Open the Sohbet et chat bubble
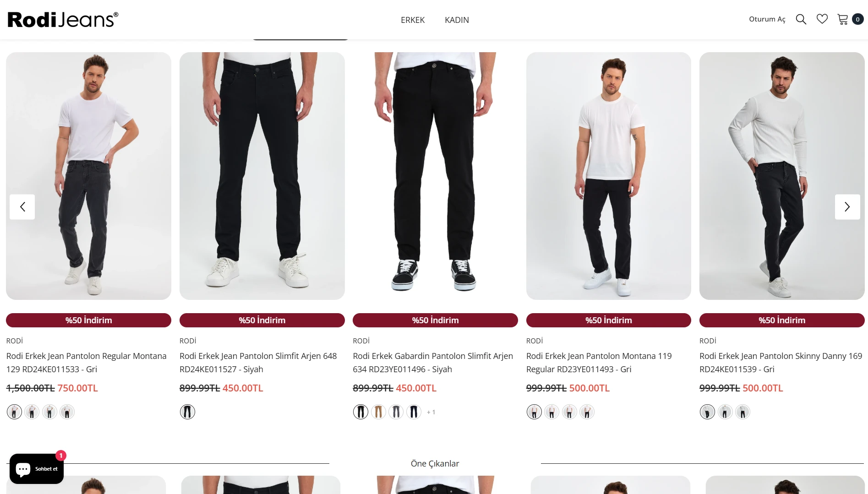The height and width of the screenshot is (494, 868). (37, 468)
